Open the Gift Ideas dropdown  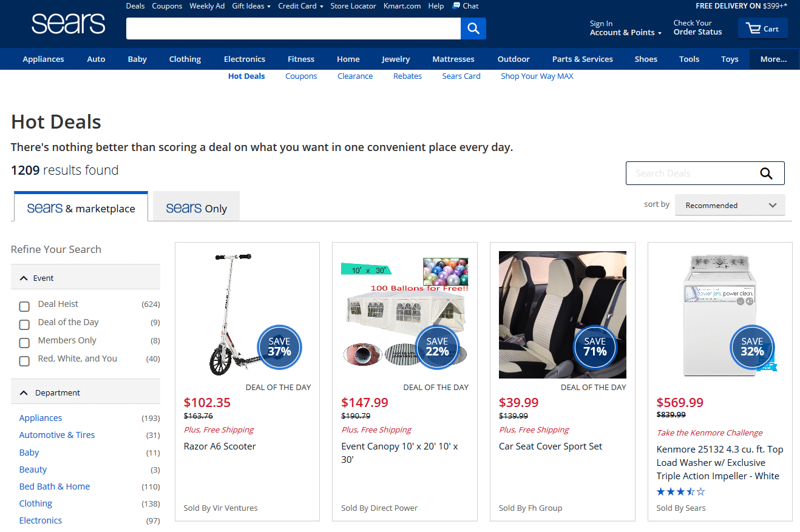251,6
